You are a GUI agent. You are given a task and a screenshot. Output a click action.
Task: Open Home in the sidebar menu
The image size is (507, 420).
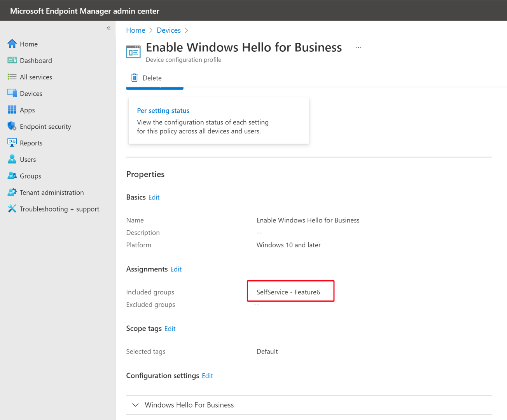[29, 44]
